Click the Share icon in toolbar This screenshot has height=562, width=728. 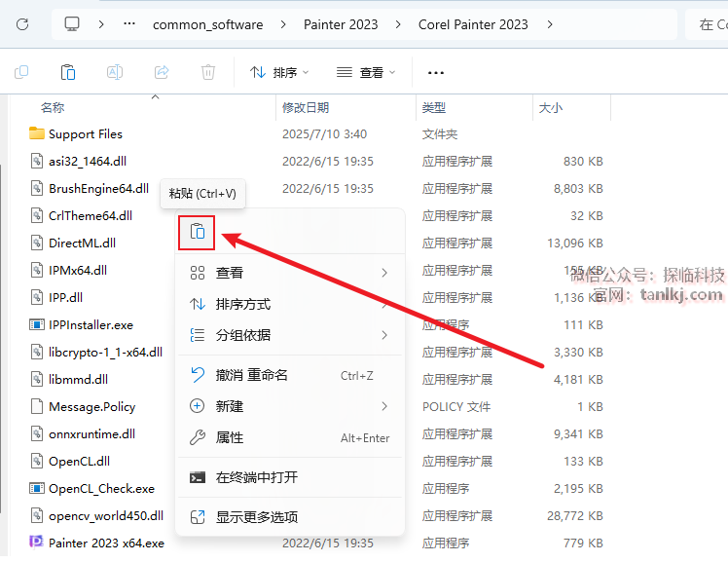coord(162,72)
